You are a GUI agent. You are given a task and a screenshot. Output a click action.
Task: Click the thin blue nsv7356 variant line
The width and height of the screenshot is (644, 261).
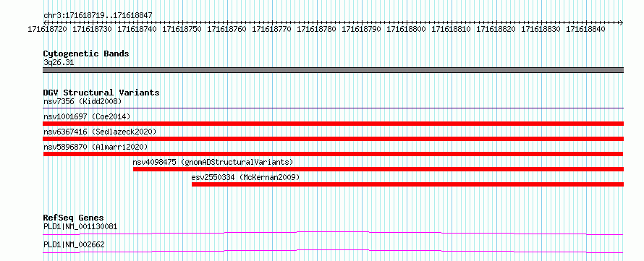click(333, 108)
